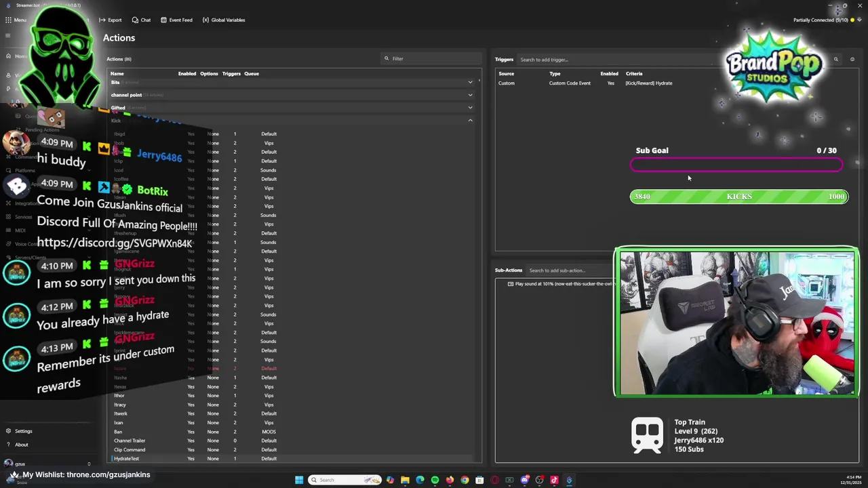868x488 pixels.
Task: Open the Streamer.bot Menu grid icon
Action: click(x=8, y=20)
